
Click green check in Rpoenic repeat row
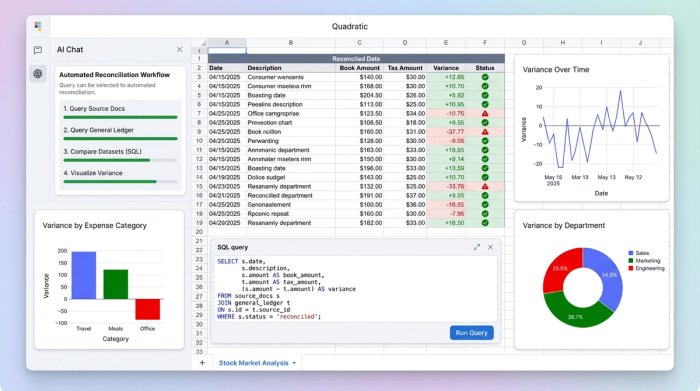pos(485,214)
